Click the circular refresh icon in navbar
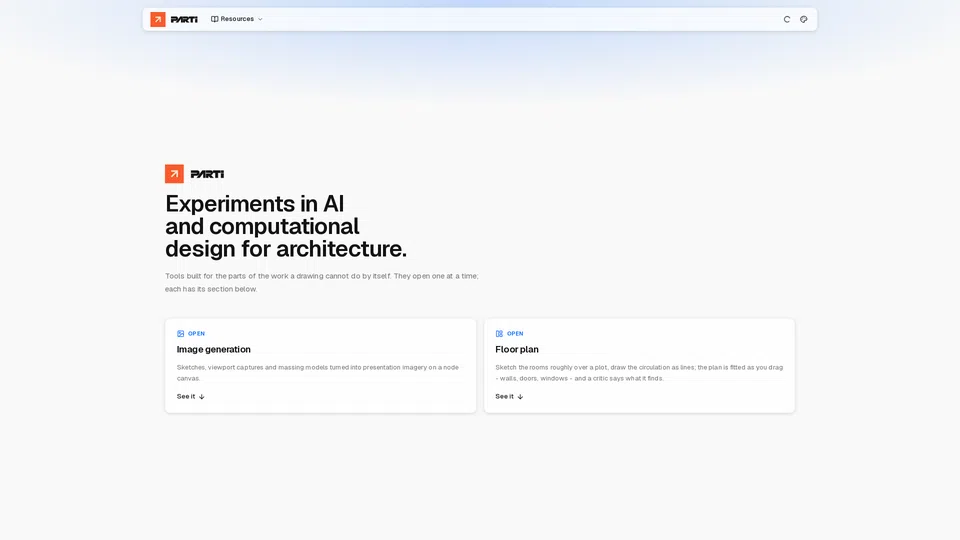Image resolution: width=960 pixels, height=540 pixels. point(787,20)
